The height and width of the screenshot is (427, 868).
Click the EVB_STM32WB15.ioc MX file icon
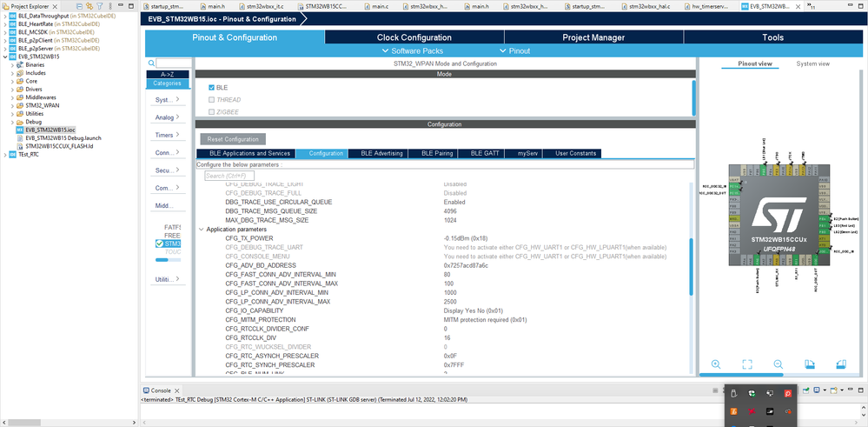coord(21,130)
